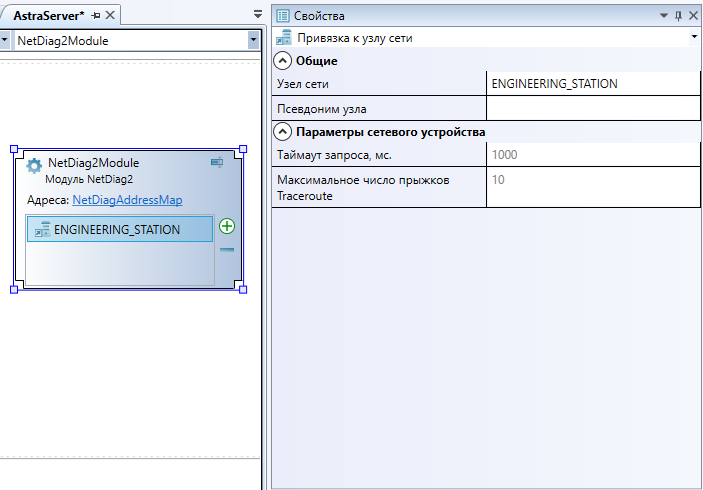Image resolution: width=703 pixels, height=490 pixels.
Task: Click the green plus add-node icon
Action: tap(227, 226)
